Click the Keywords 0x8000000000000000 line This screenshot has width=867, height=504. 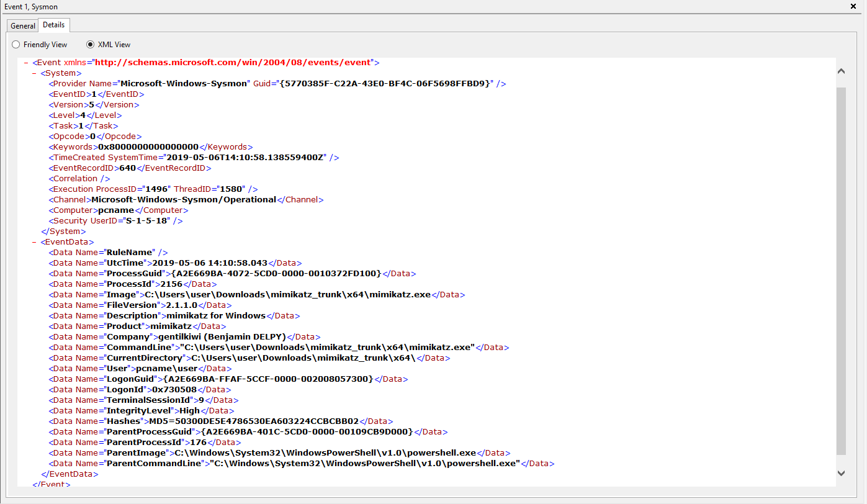point(150,147)
